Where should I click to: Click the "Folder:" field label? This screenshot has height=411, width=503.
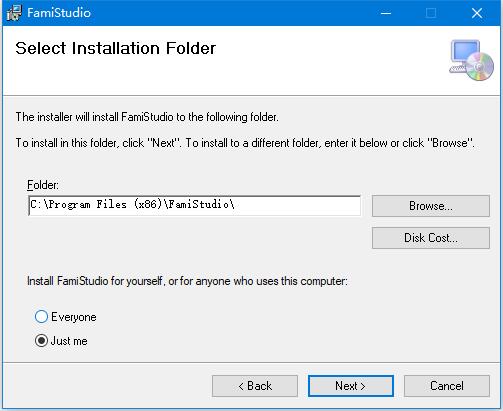pyautogui.click(x=43, y=185)
